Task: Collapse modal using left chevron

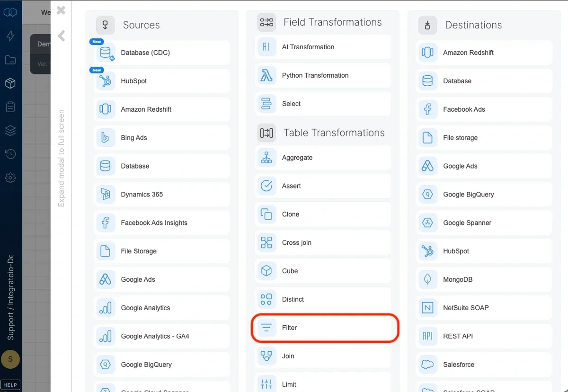Action: click(x=61, y=36)
